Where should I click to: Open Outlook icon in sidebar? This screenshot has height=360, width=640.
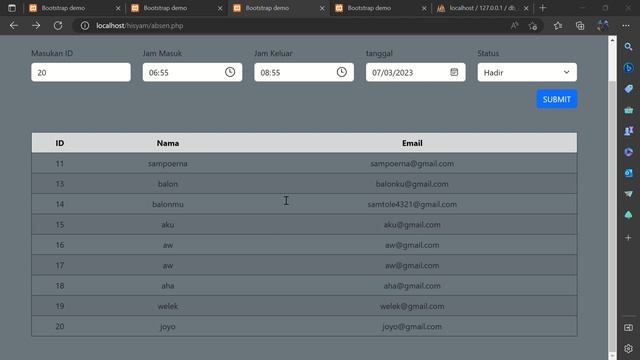coord(629,173)
